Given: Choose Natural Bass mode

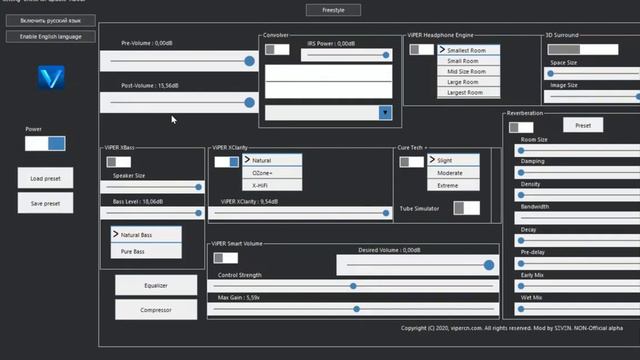Looking at the screenshot, I should click(146, 235).
